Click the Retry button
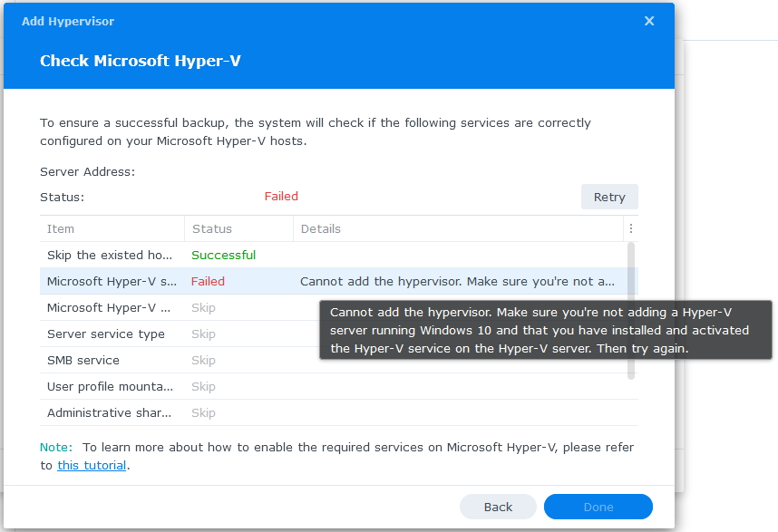The height and width of the screenshot is (532, 778). pyautogui.click(x=609, y=197)
